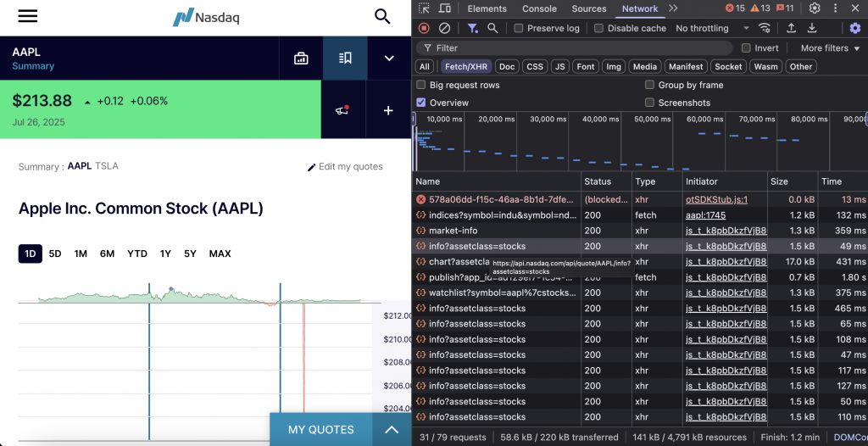
Task: Stop recording network log
Action: point(424,28)
